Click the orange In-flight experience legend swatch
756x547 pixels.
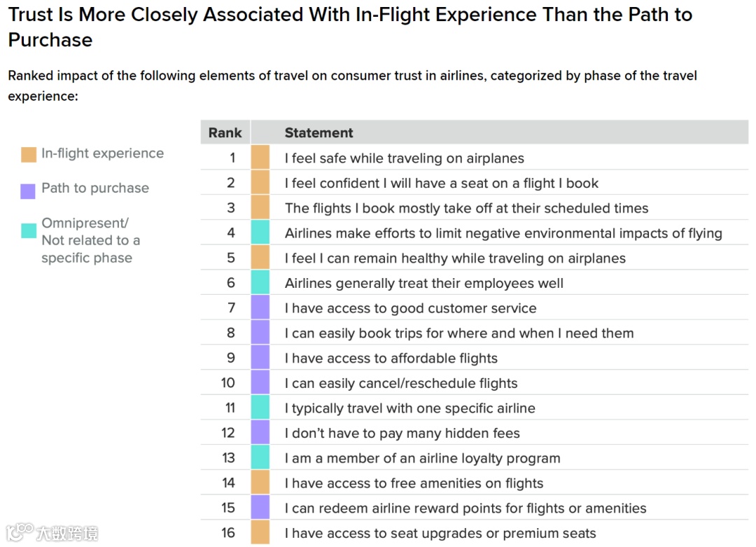28,154
